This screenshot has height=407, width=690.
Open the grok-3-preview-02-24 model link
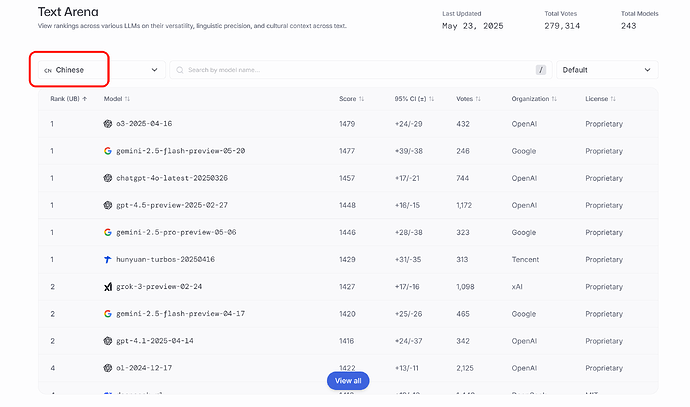tap(159, 287)
